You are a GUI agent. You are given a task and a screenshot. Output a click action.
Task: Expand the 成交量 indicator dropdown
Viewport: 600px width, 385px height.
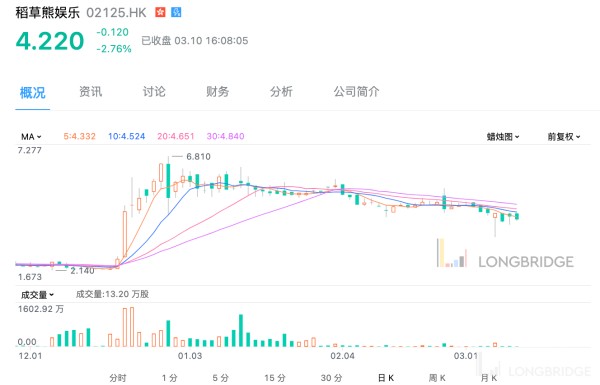(x=37, y=295)
